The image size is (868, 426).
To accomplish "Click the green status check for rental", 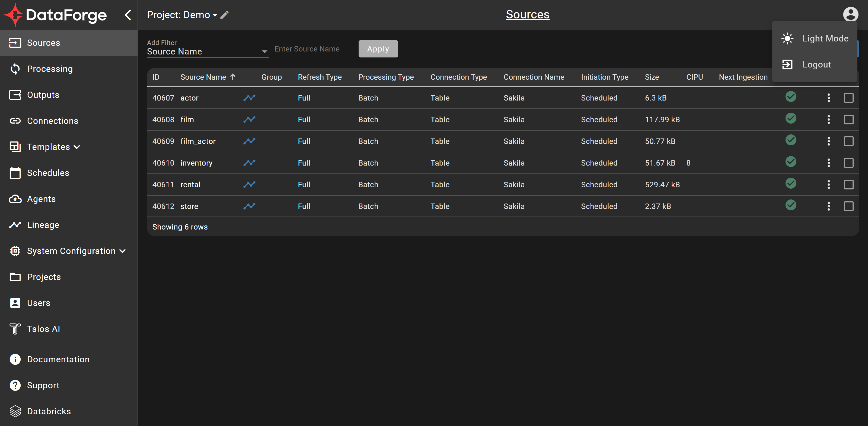I will point(791,183).
